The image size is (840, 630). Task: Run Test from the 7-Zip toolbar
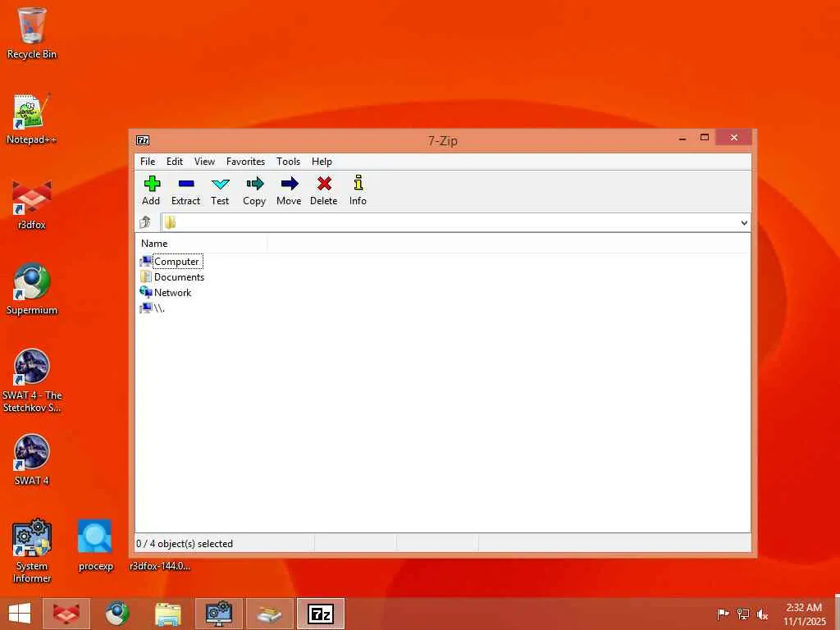point(220,190)
